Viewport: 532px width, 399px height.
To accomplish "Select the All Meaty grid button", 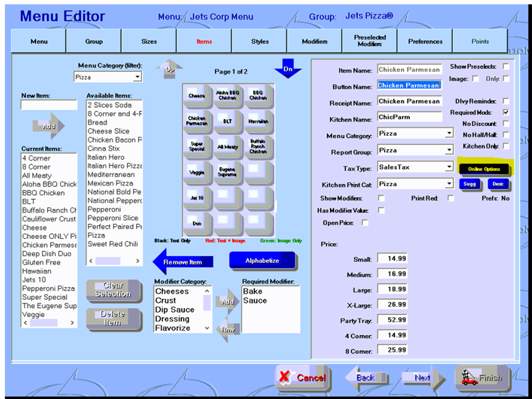I will click(227, 147).
